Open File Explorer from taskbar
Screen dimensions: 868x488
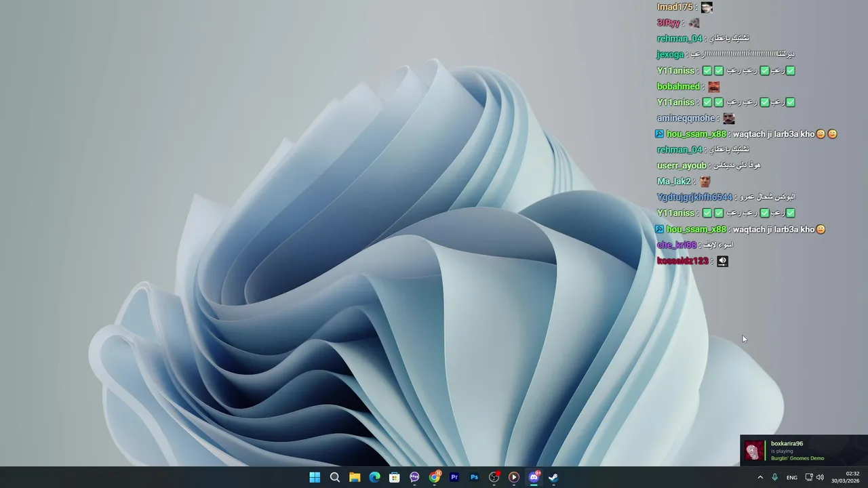click(355, 477)
